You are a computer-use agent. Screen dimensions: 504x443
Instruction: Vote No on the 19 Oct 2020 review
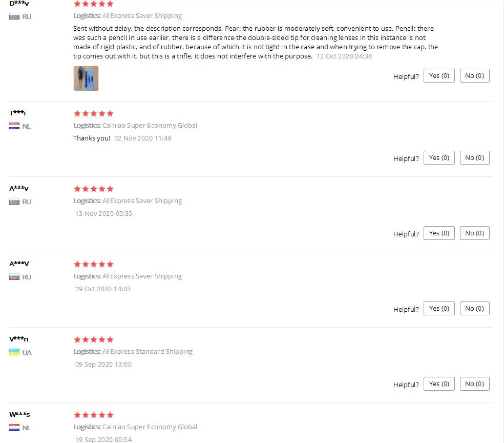(474, 309)
